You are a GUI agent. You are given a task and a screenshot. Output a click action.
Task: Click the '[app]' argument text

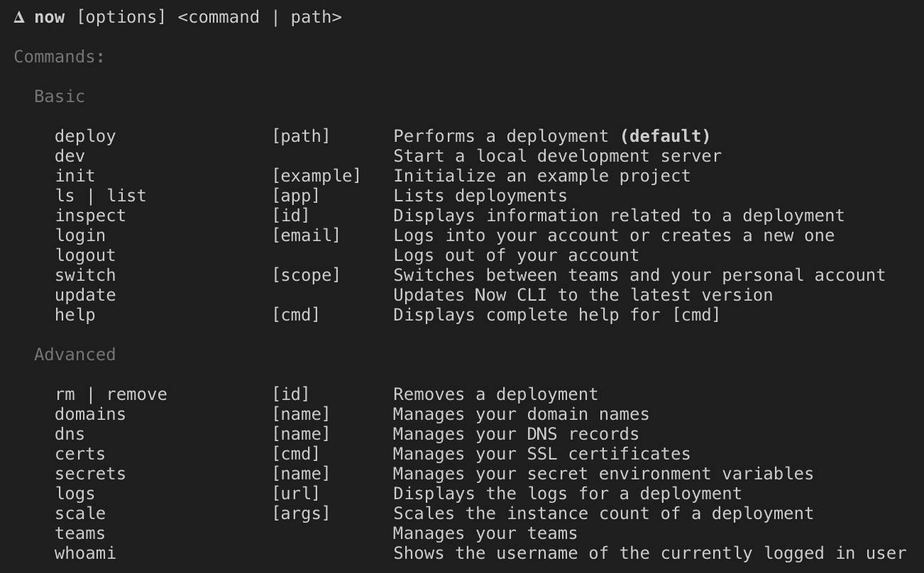point(296,196)
